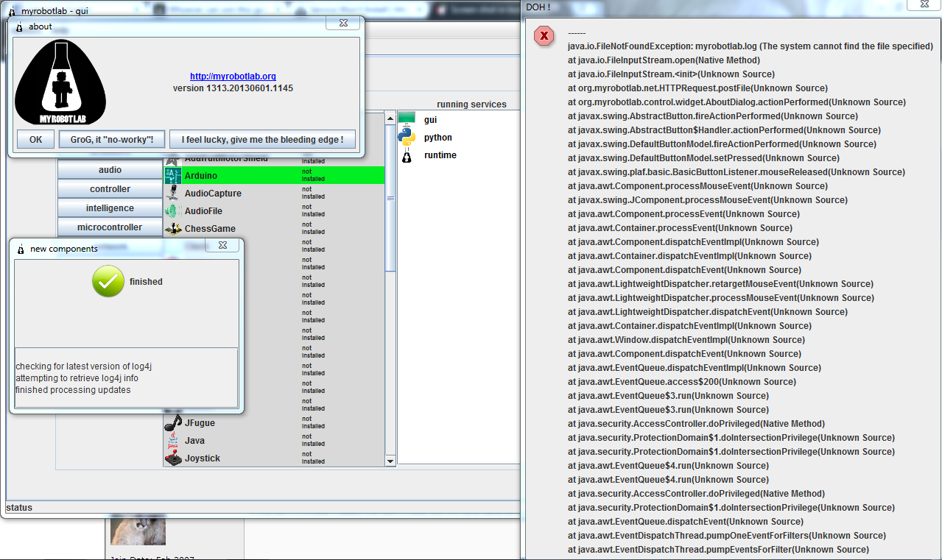Image resolution: width=942 pixels, height=560 pixels.
Task: Click the gui label under running services
Action: pyautogui.click(x=431, y=119)
